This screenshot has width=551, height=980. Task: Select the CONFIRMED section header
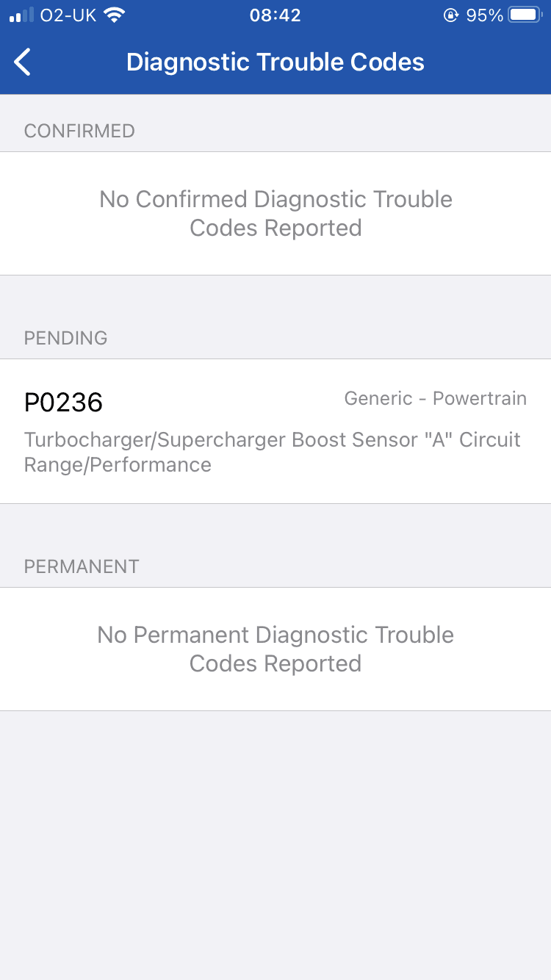click(79, 131)
